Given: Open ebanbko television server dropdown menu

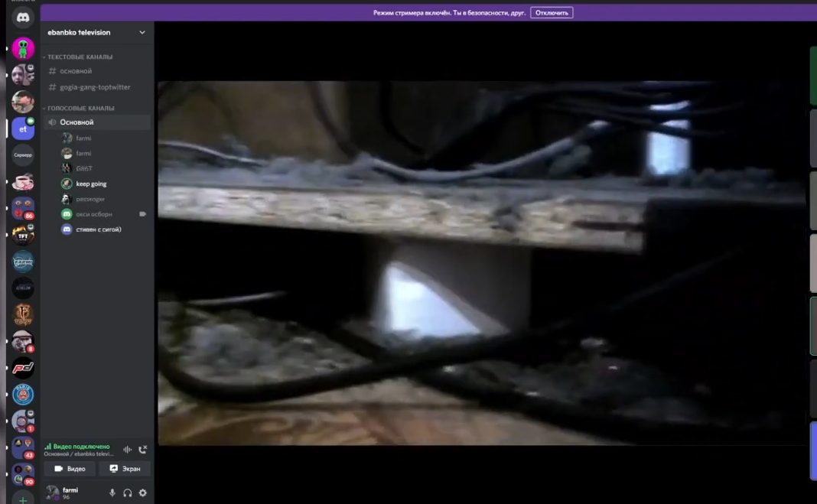Looking at the screenshot, I should (x=142, y=32).
